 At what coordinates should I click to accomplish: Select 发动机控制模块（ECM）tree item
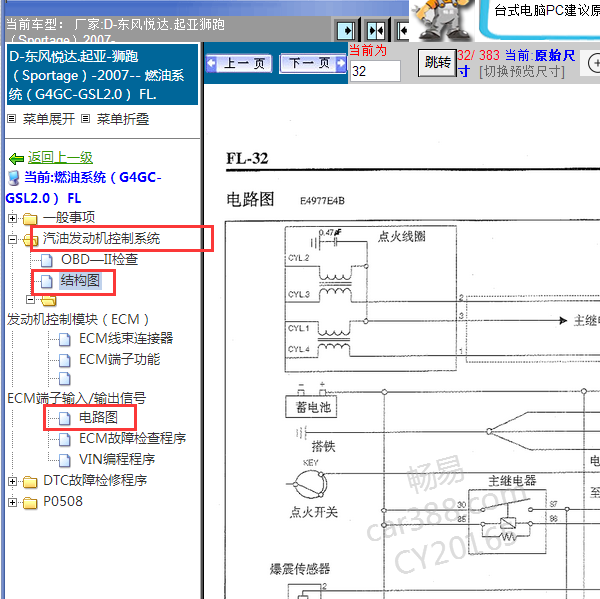tap(78, 319)
